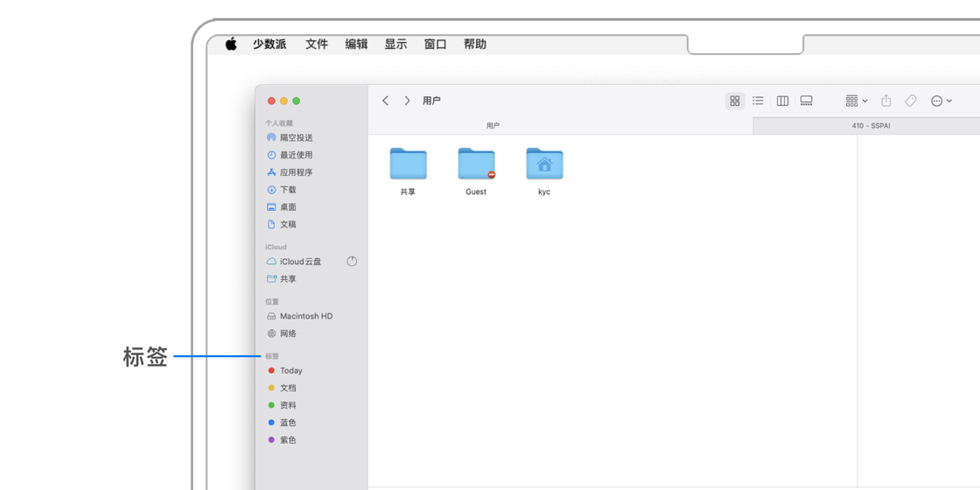Select Macintosh HD in sidebar
The width and height of the screenshot is (980, 490).
[x=305, y=316]
